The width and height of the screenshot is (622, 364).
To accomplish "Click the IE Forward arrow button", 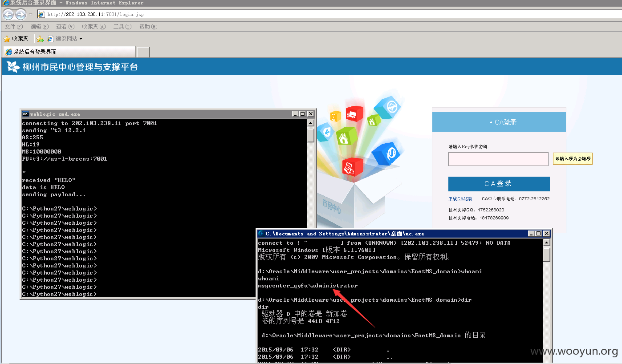I will [20, 14].
